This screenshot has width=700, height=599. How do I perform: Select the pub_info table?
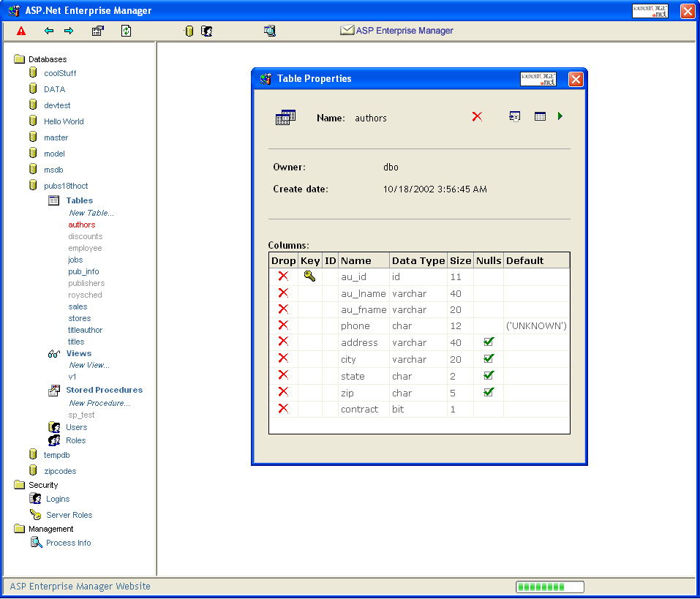[x=83, y=271]
